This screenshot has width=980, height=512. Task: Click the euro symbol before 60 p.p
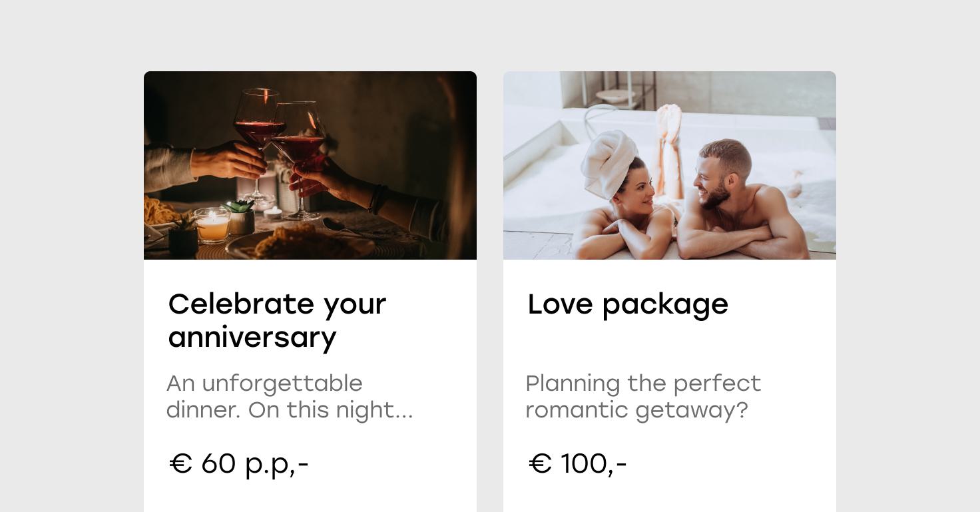tap(180, 463)
